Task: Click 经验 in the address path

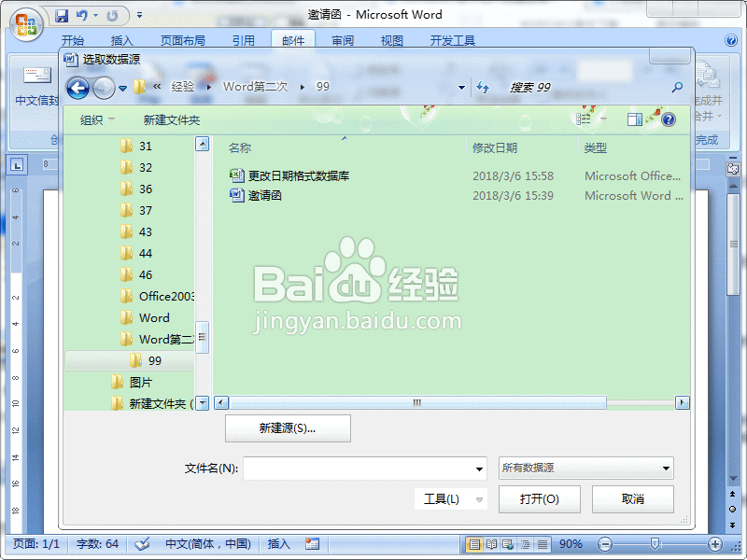Action: [183, 87]
